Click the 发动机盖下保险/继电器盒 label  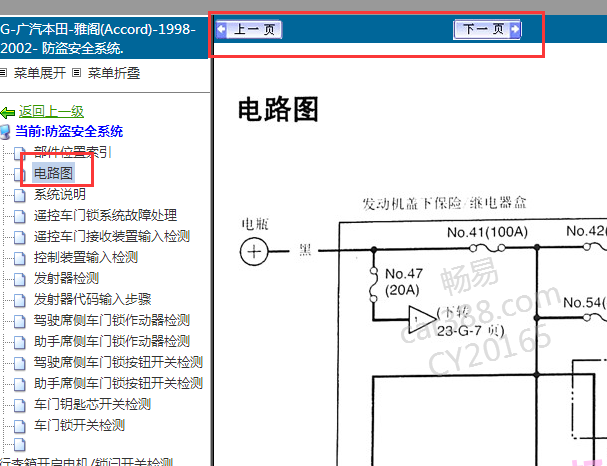click(x=444, y=203)
